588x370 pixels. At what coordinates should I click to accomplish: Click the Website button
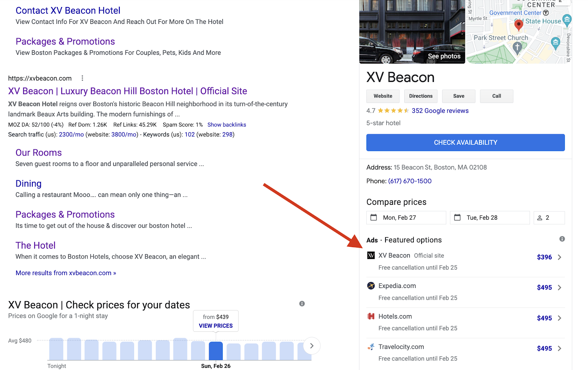tap(383, 96)
